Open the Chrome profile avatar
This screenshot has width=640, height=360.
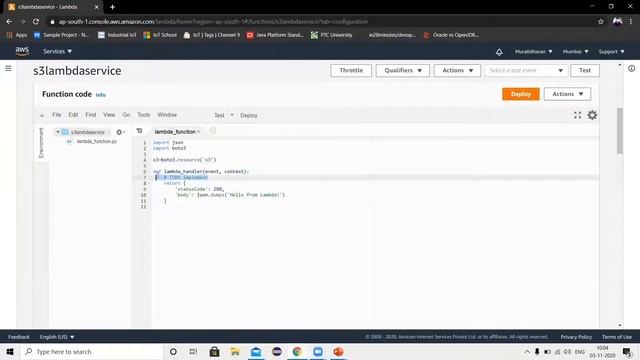617,22
